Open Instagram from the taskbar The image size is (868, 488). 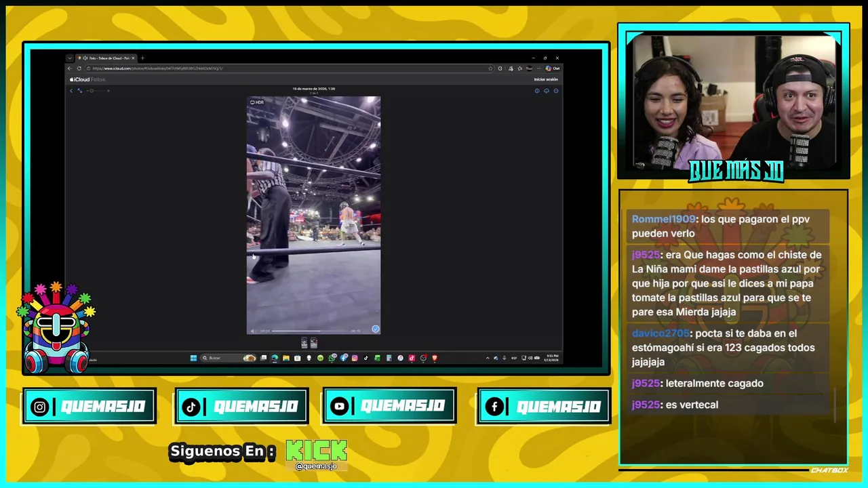pyautogui.click(x=355, y=358)
